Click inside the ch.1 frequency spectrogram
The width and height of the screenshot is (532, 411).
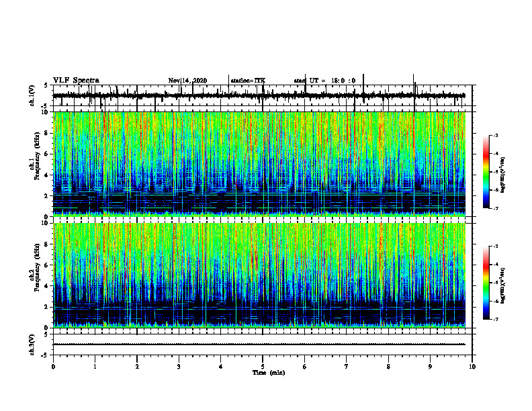click(x=259, y=164)
